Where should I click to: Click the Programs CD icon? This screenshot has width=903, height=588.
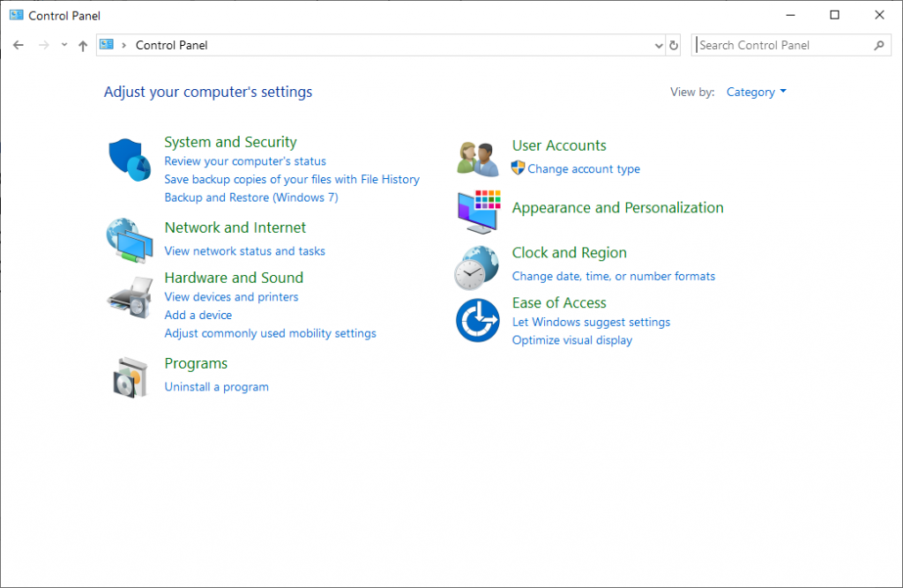pos(129,376)
